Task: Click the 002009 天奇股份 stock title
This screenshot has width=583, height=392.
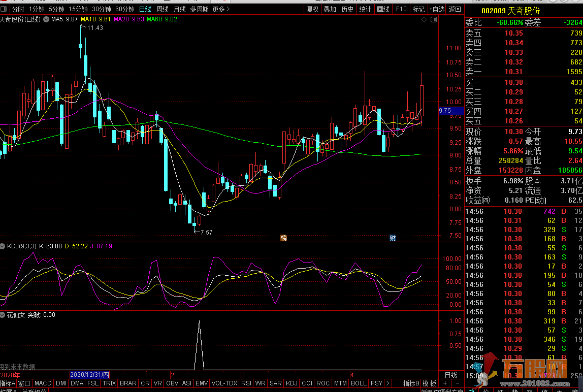Action: pos(510,11)
